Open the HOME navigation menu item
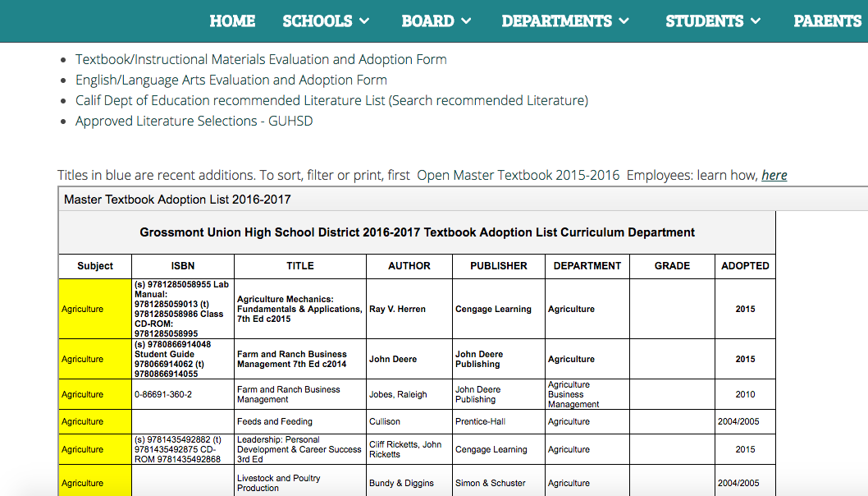 coord(232,21)
